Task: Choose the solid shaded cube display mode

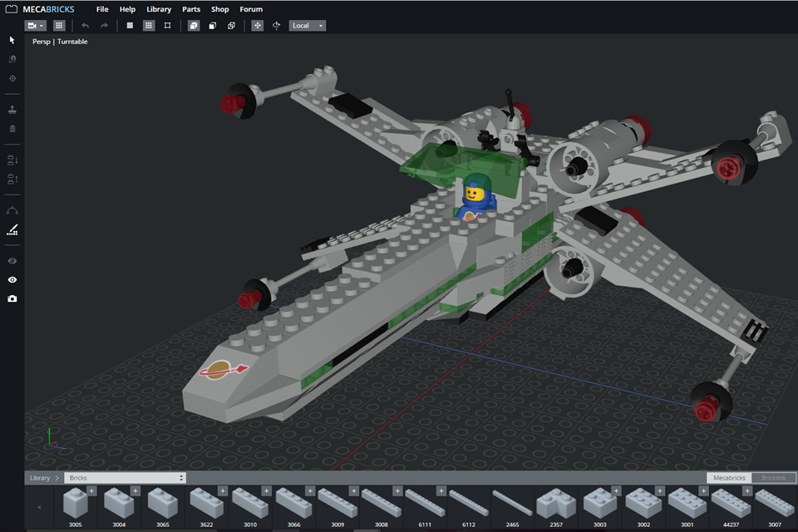Action: coord(194,26)
